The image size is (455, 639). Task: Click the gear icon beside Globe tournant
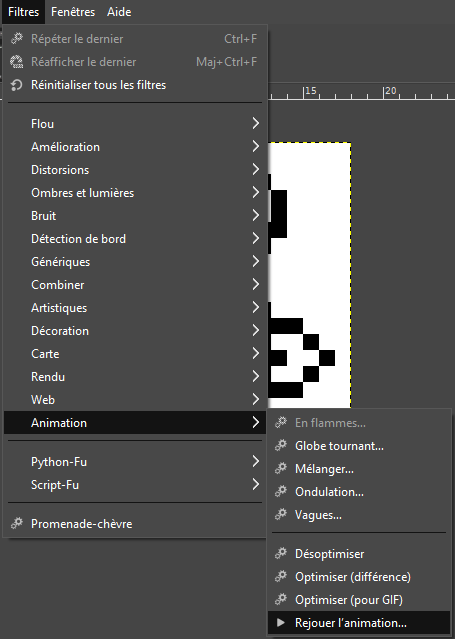[281, 445]
